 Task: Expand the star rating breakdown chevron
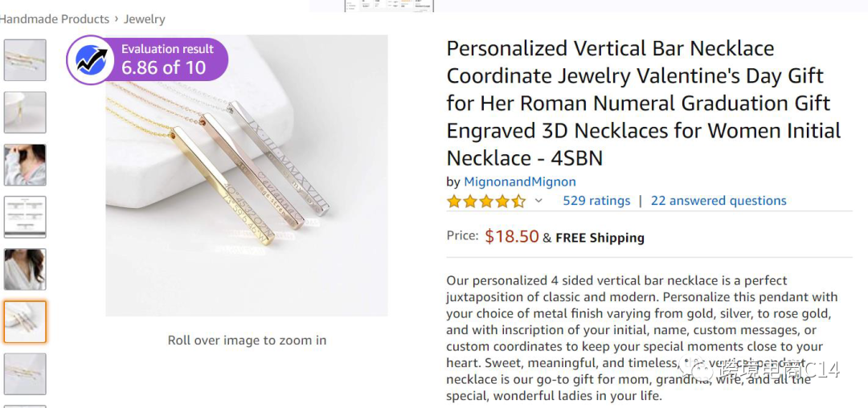[x=538, y=201]
